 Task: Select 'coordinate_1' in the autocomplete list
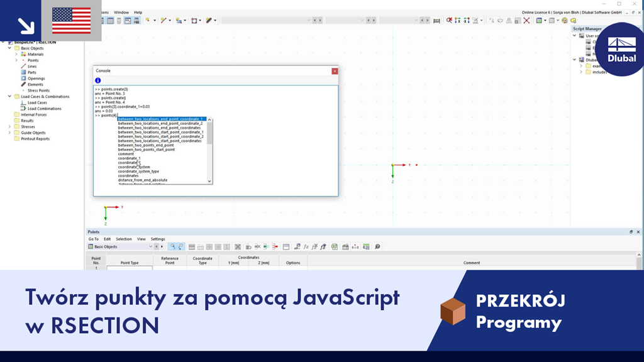(x=129, y=158)
